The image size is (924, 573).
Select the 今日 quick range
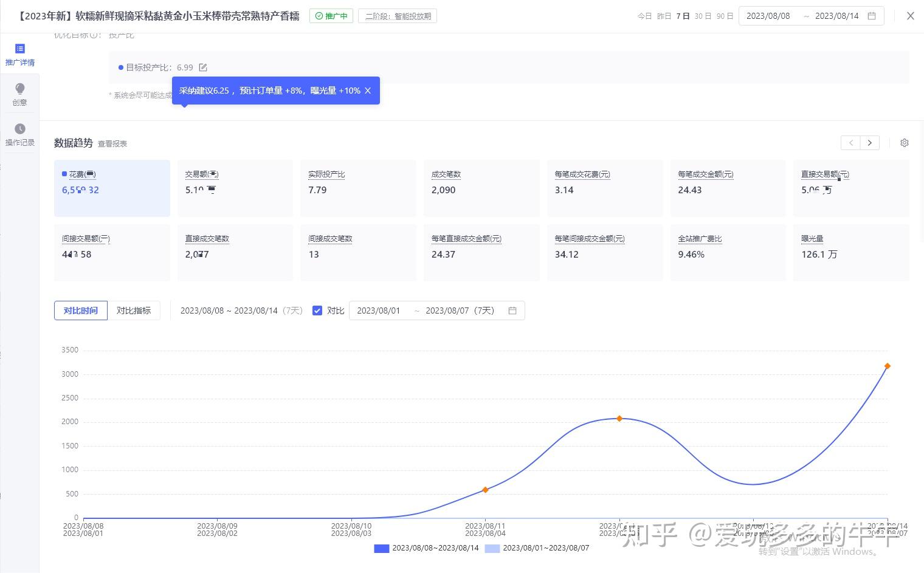644,16
